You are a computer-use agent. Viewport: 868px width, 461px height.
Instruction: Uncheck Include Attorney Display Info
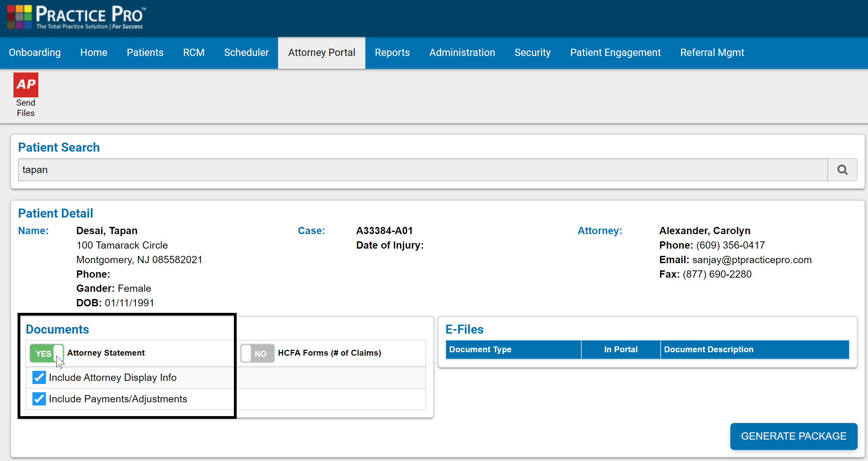39,377
